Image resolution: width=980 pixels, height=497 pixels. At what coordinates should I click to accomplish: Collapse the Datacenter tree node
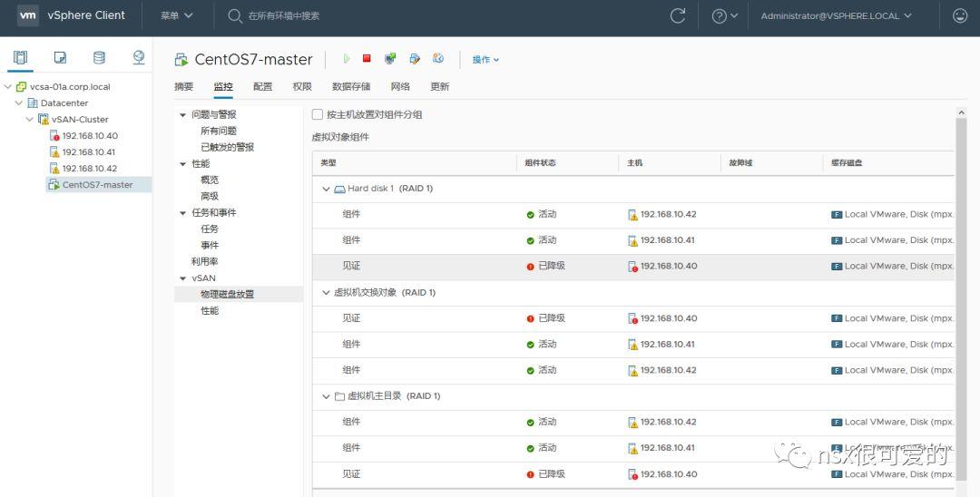coord(19,103)
